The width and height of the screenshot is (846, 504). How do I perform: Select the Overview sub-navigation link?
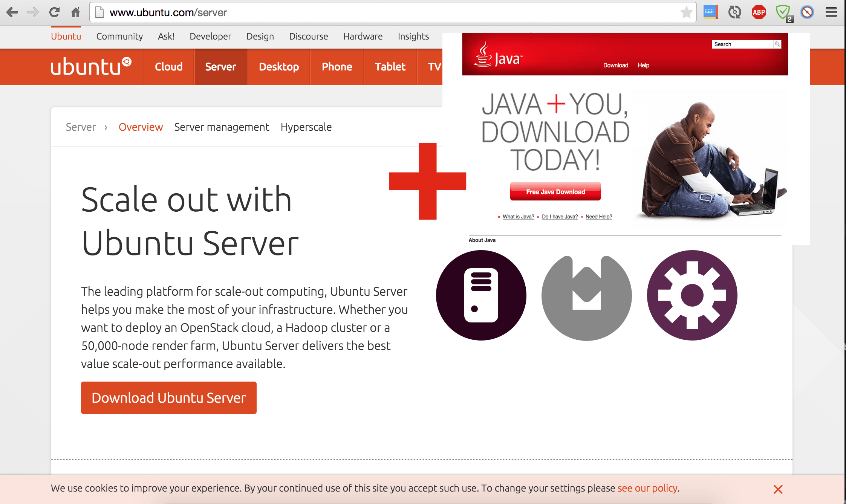click(141, 127)
